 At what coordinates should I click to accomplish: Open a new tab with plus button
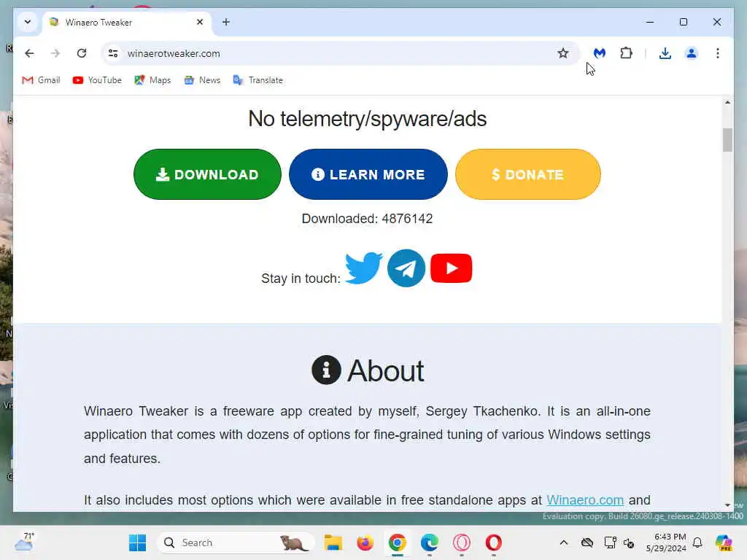click(x=226, y=22)
